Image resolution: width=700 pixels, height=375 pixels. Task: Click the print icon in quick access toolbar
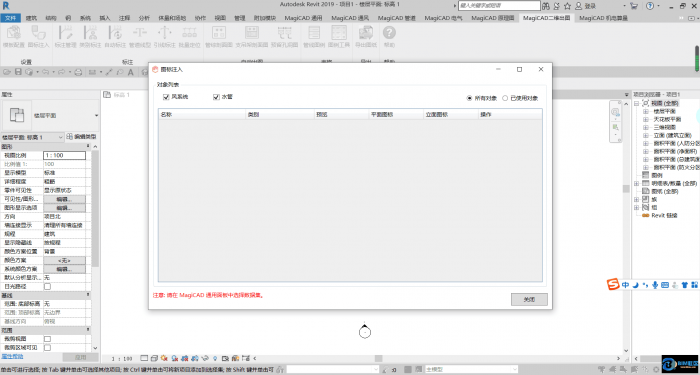point(78,72)
